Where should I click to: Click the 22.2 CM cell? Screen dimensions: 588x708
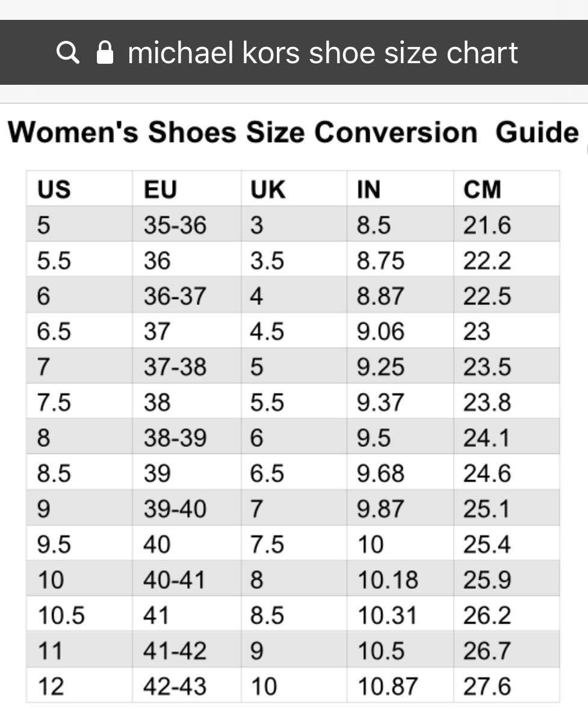pos(507,260)
